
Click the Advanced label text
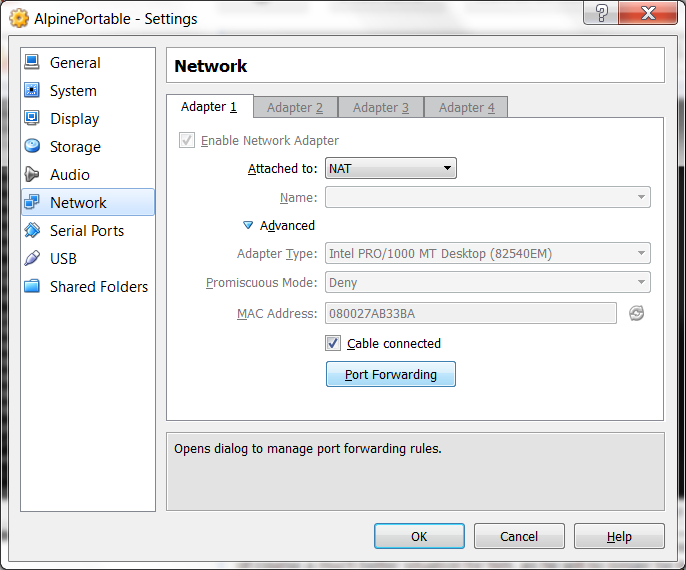pyautogui.click(x=287, y=226)
